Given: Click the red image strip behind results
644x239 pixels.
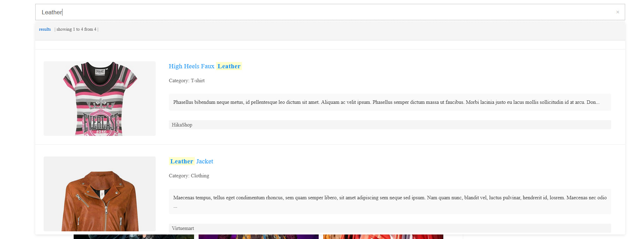Looking at the screenshot, I should pos(383,237).
